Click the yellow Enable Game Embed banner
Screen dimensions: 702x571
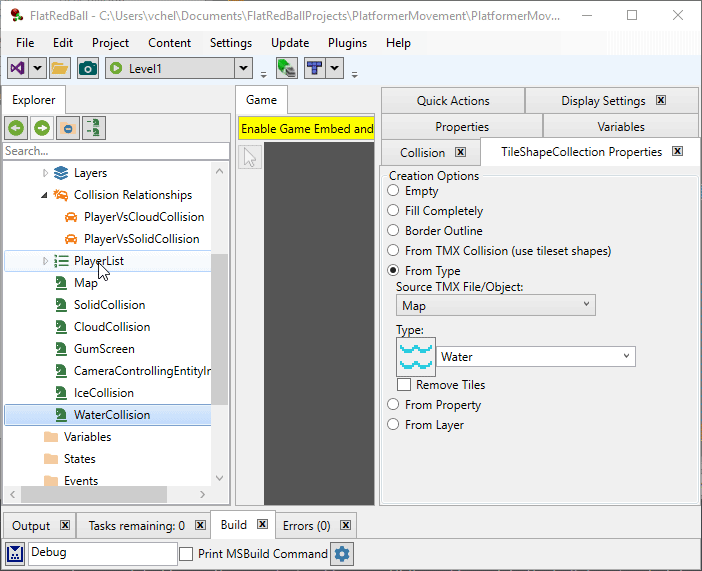(x=307, y=129)
